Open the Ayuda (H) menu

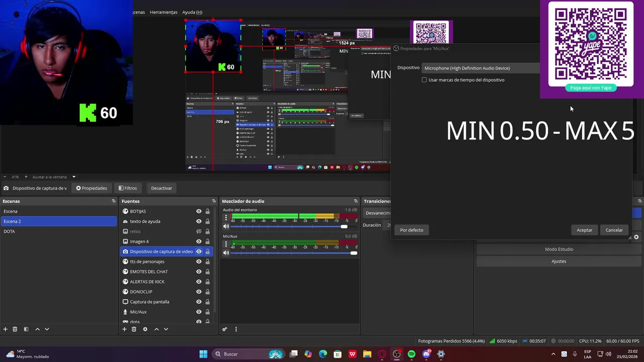click(192, 12)
